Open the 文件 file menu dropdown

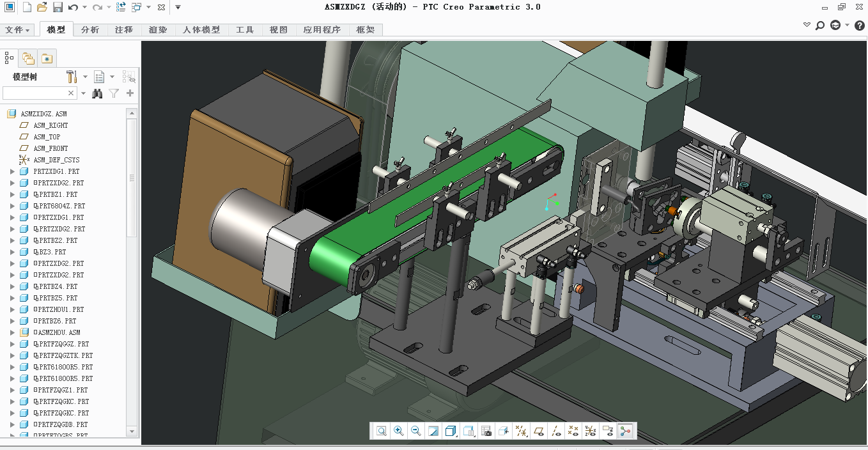tap(17, 30)
